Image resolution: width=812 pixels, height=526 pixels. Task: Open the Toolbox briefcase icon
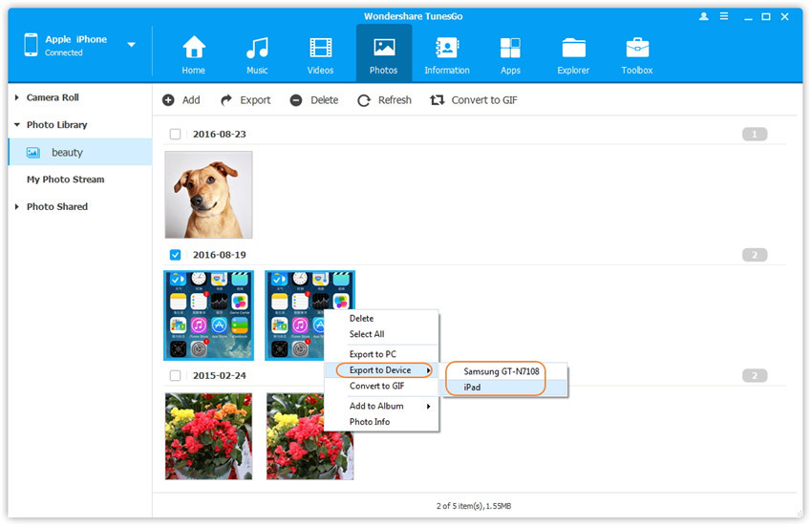tap(637, 53)
